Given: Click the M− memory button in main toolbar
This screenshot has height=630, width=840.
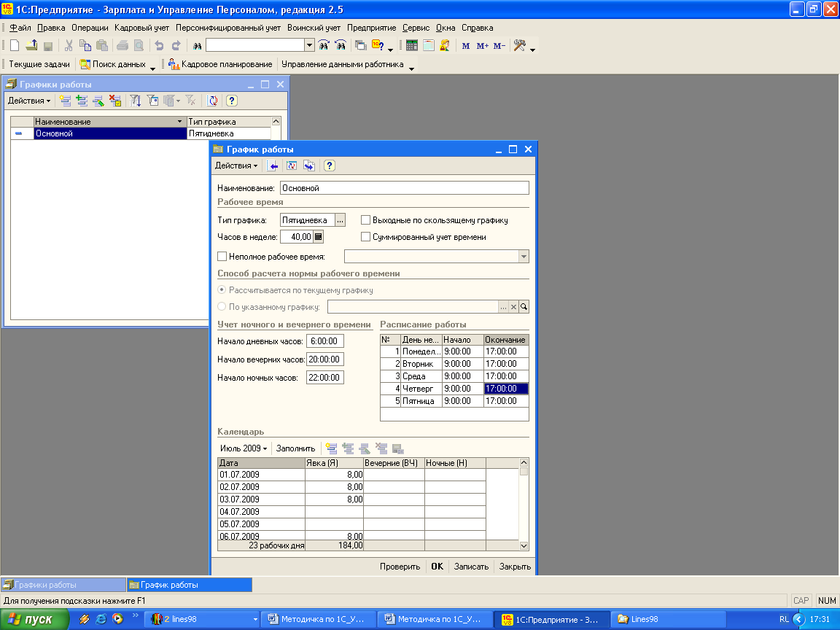Looking at the screenshot, I should [x=499, y=45].
